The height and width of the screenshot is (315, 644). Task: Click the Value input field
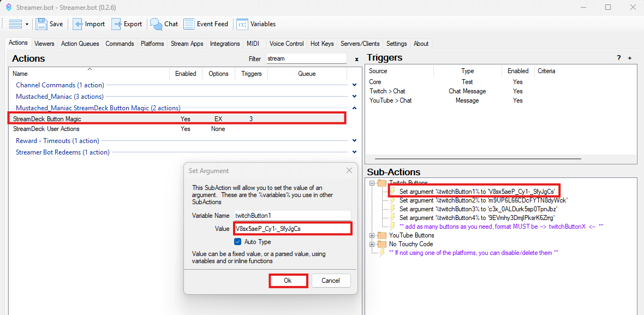click(x=292, y=229)
